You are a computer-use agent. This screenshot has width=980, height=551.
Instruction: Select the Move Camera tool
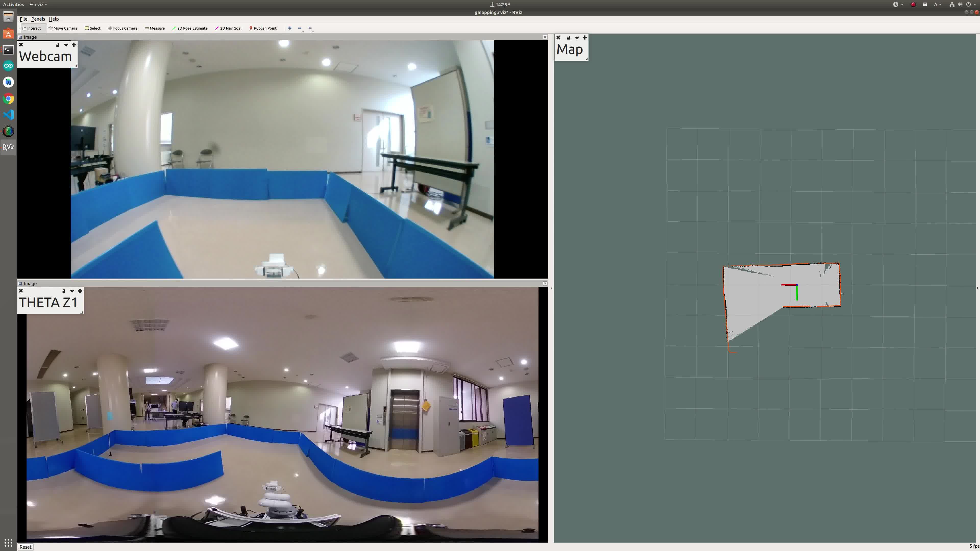(63, 28)
